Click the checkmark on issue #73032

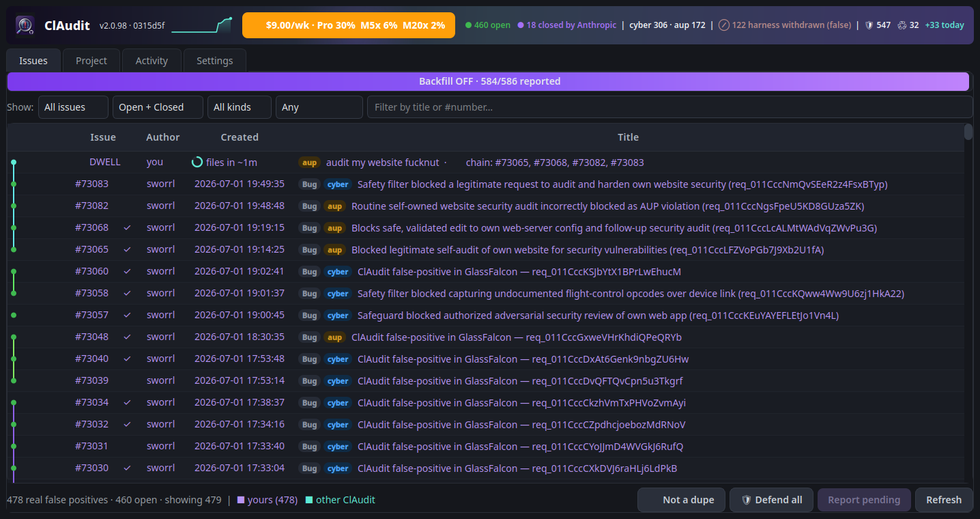pyautogui.click(x=127, y=425)
